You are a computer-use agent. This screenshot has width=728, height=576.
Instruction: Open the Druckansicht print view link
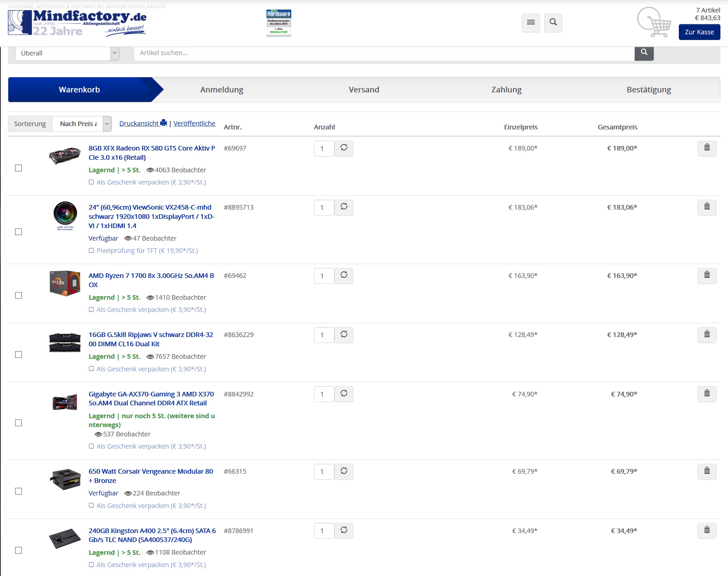[x=139, y=123]
